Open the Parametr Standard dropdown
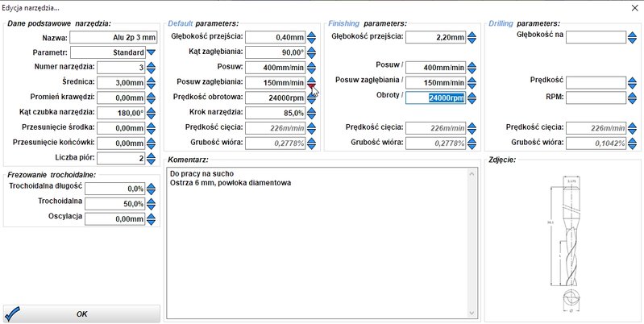This screenshot has height=324, width=644. pos(151,52)
